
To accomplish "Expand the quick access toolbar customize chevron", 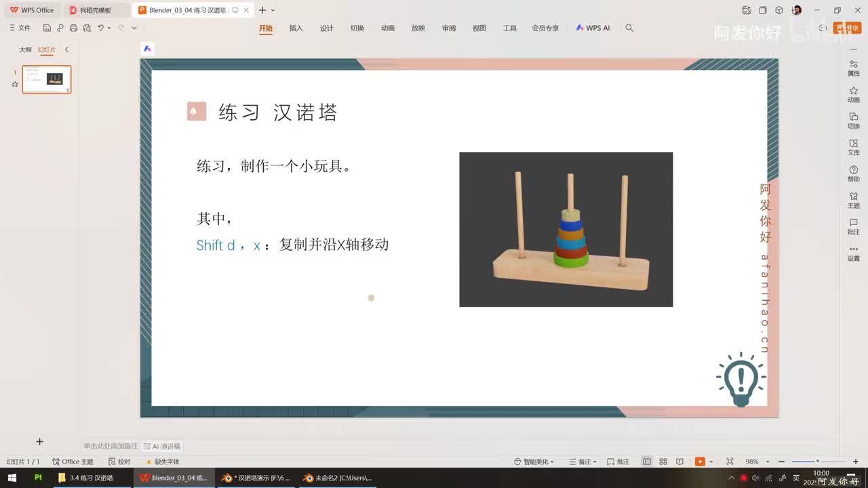I will click(134, 28).
